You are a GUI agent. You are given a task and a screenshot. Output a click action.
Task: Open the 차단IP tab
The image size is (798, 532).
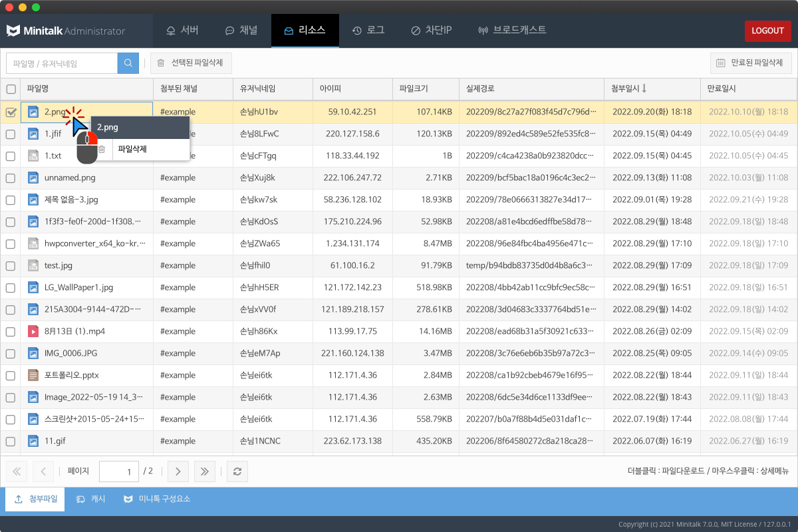coord(431,31)
